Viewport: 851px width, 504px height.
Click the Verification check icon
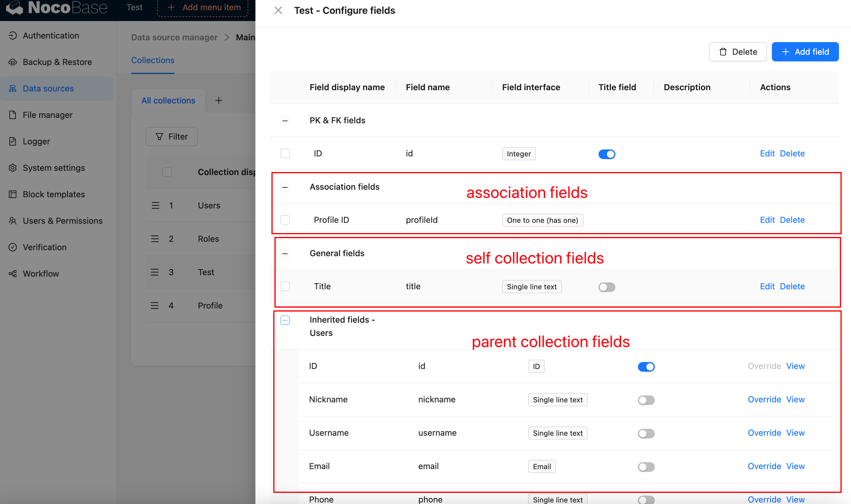point(13,247)
